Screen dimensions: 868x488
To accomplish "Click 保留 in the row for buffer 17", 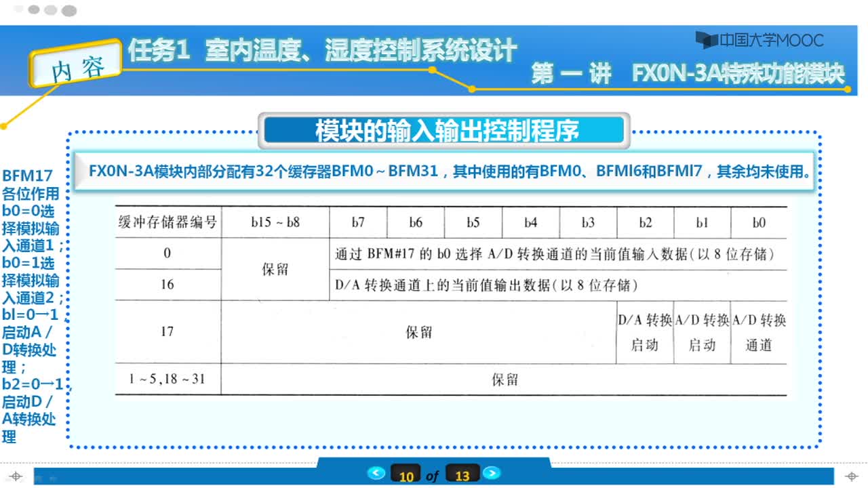I will [418, 332].
